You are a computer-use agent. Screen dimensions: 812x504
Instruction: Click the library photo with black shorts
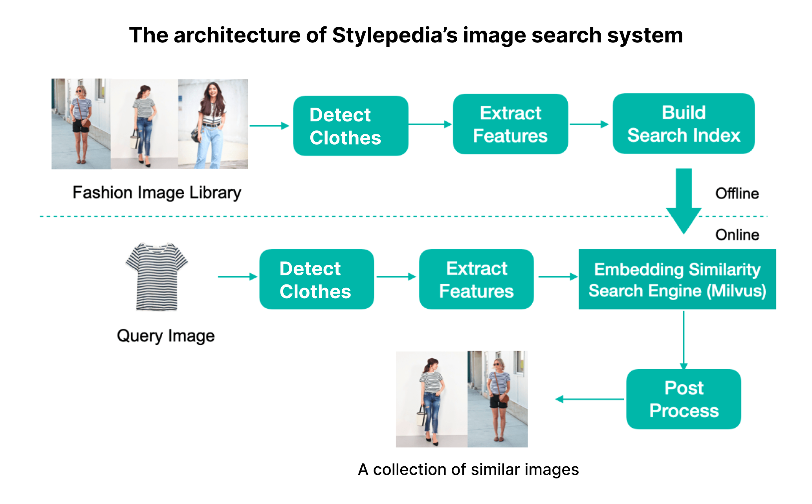click(81, 124)
